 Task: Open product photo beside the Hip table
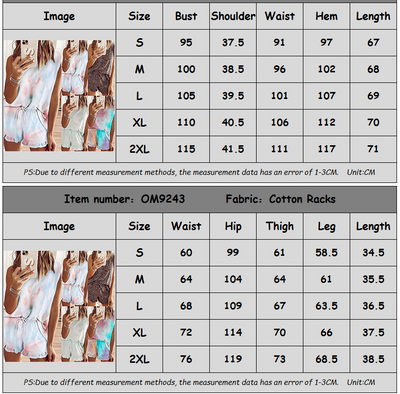click(59, 306)
